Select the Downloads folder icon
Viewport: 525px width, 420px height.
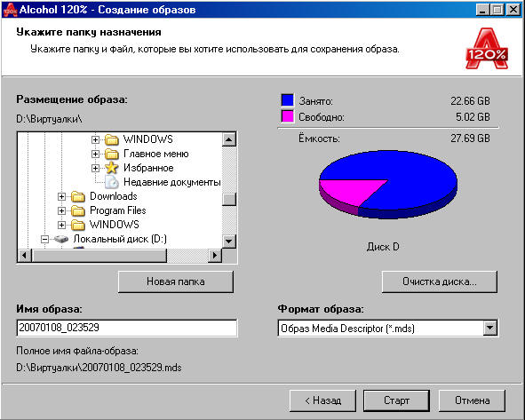(x=78, y=196)
